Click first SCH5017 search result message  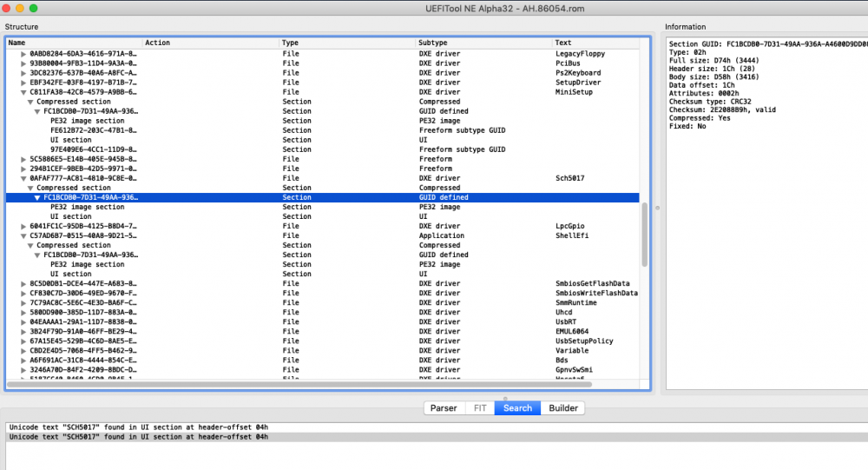click(x=138, y=427)
